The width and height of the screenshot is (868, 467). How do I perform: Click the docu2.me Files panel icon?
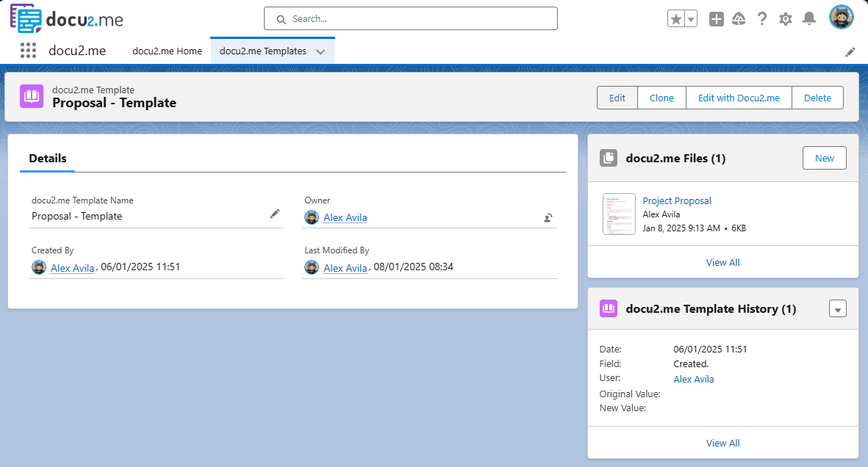pos(609,159)
